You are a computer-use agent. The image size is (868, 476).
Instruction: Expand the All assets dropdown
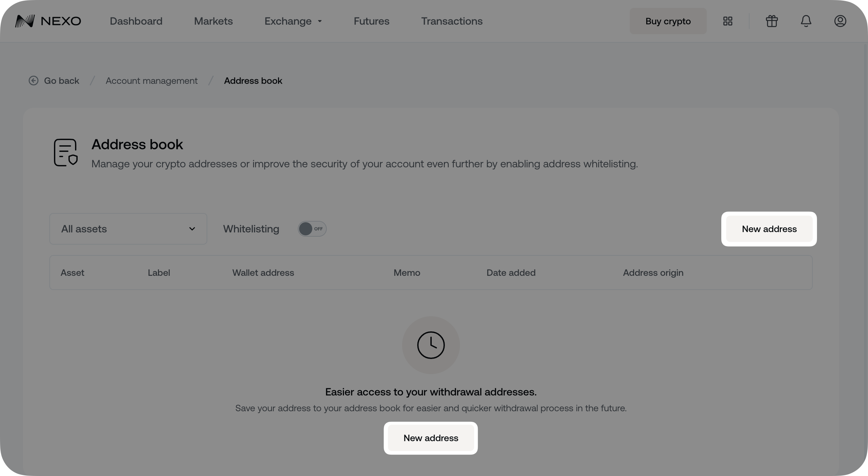(x=128, y=229)
